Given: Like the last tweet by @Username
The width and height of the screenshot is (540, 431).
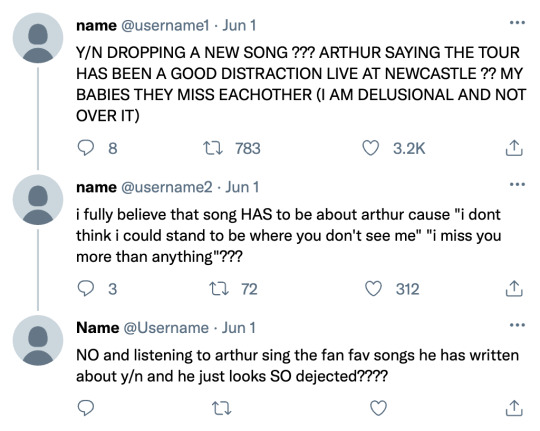Looking at the screenshot, I should 378,408.
